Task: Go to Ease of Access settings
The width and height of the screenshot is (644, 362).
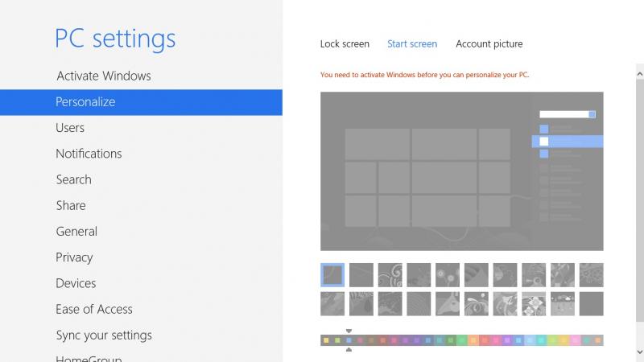Action: point(94,309)
